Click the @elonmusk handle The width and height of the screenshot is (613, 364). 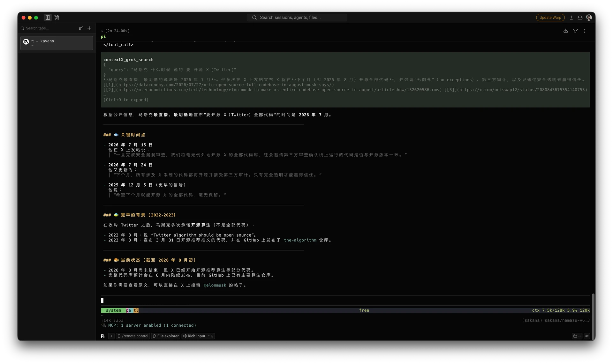tap(215, 285)
